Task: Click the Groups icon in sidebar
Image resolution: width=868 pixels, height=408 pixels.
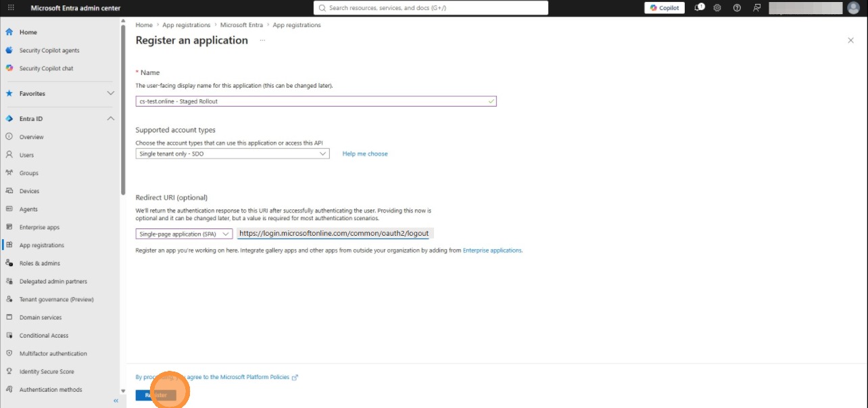Action: coord(9,173)
